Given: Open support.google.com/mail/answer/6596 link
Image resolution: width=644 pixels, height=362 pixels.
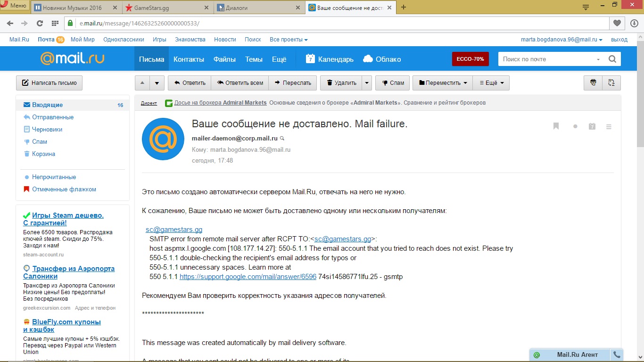Looking at the screenshot, I should click(248, 277).
